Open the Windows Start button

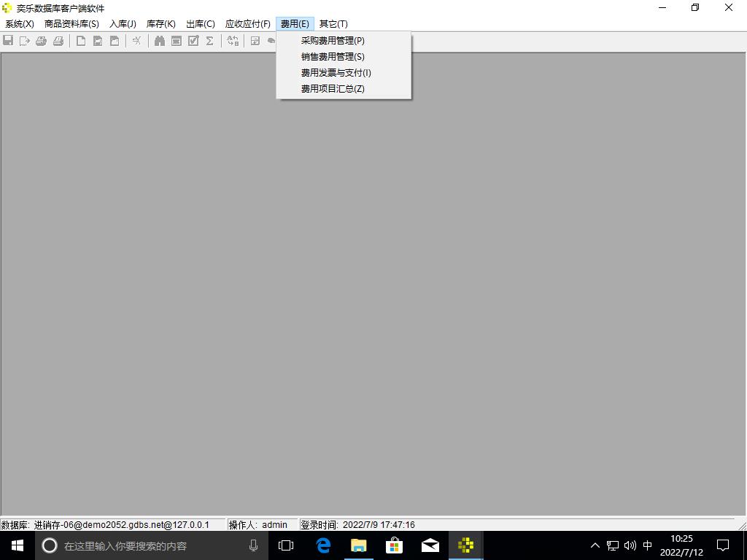coord(18,545)
